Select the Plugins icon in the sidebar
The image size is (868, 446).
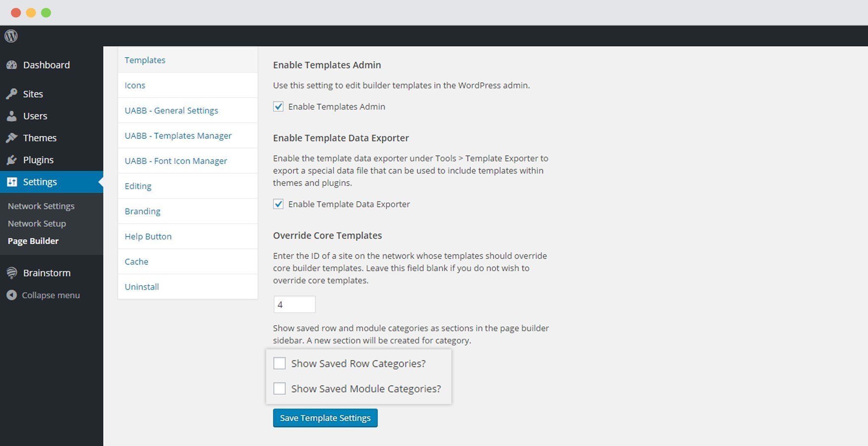click(x=12, y=160)
